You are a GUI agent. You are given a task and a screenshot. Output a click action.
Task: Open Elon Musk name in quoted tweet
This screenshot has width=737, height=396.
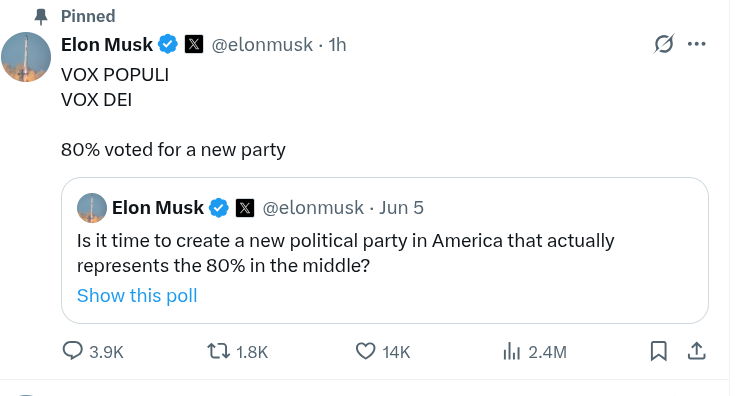[x=157, y=208]
